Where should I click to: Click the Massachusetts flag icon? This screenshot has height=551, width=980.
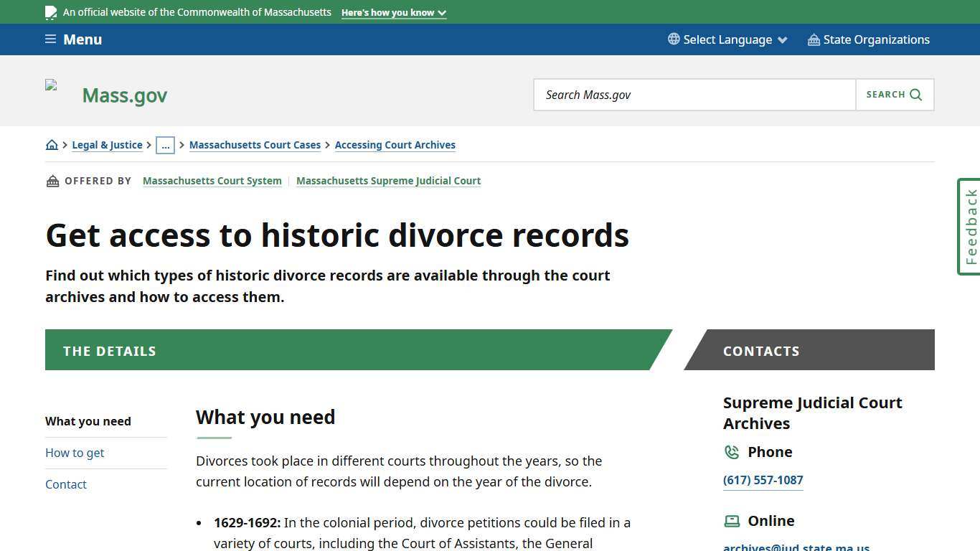[x=51, y=11]
